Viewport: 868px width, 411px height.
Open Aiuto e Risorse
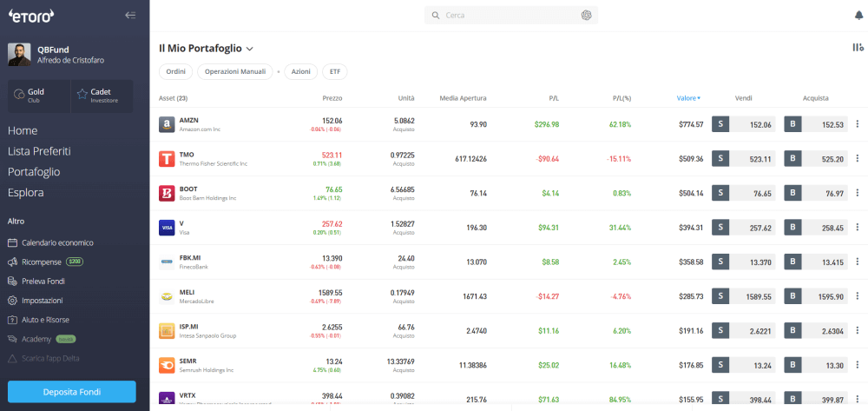point(39,320)
